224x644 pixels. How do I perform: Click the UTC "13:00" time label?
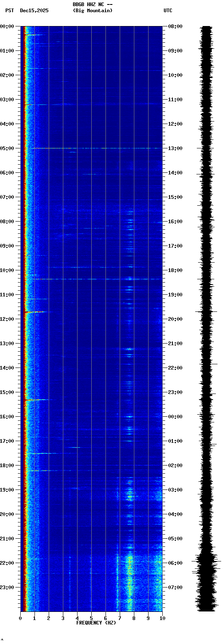[x=175, y=148]
